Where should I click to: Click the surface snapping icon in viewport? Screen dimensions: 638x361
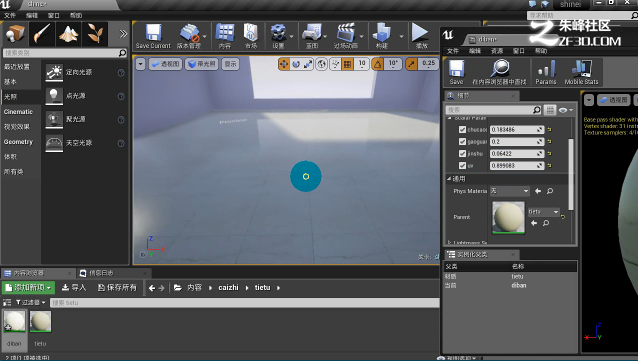335,64
